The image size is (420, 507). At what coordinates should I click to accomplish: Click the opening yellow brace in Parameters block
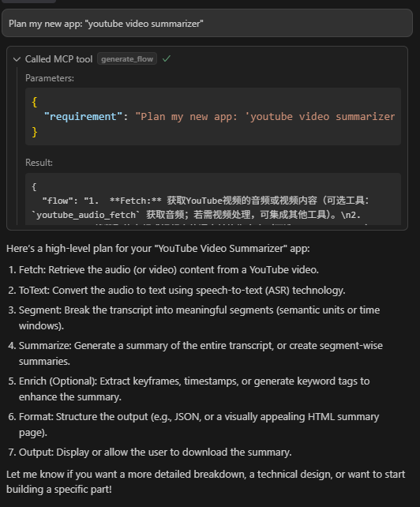click(x=35, y=102)
